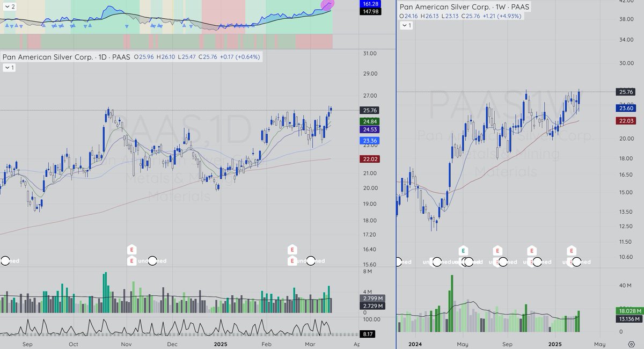Click the circle event marker at daily chart's left edge
Viewport: 644px width, 349px height.
pyautogui.click(x=5, y=261)
